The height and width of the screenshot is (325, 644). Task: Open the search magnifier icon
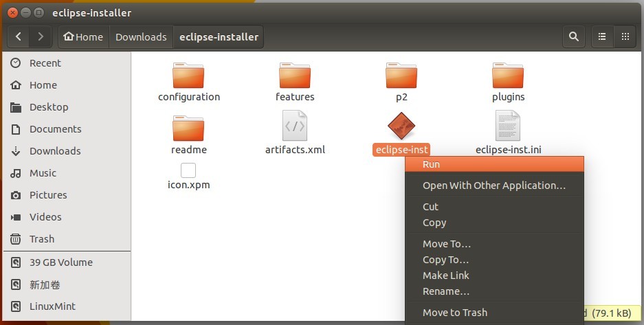tap(574, 37)
